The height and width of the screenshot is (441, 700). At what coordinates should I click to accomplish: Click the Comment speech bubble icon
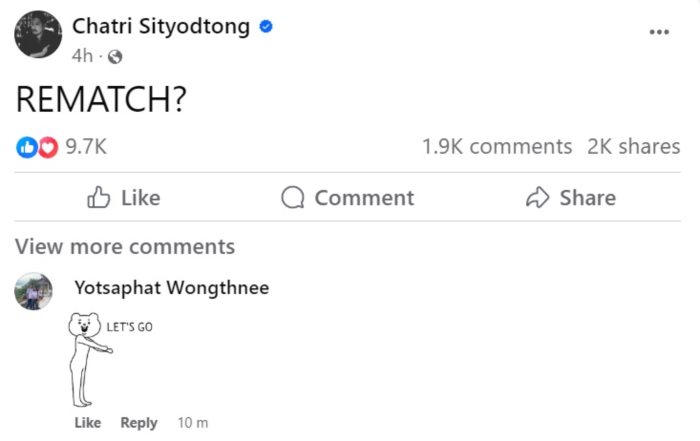click(x=293, y=198)
